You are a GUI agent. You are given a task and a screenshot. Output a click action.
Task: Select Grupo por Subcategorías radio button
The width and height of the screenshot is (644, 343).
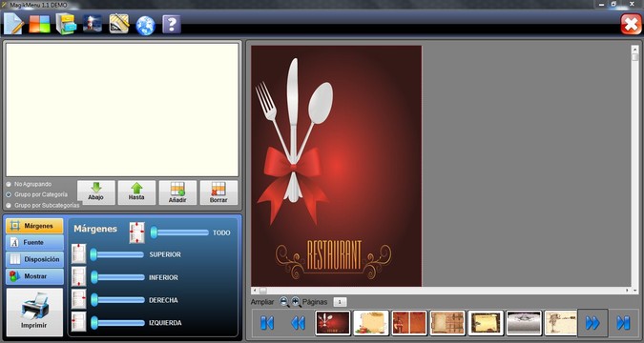point(9,205)
